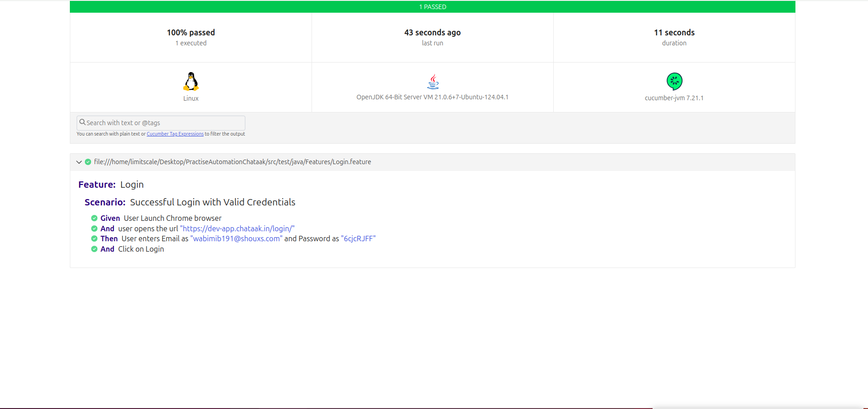The height and width of the screenshot is (409, 868).
Task: Click the '100% passed' summary text
Action: [x=191, y=33]
